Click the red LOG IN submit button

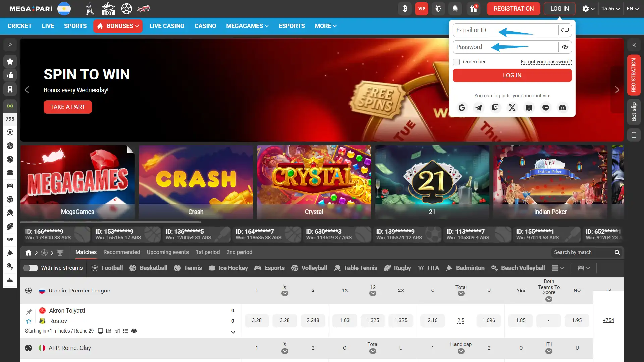[512, 75]
